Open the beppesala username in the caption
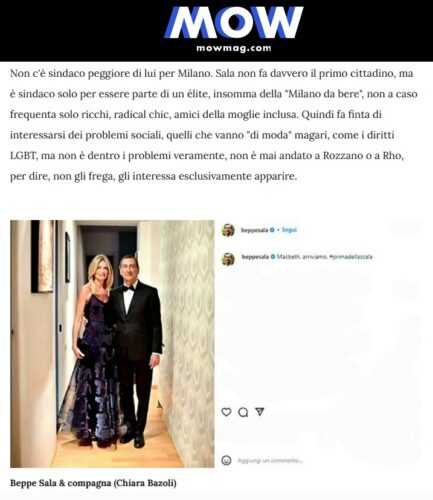The height and width of the screenshot is (500, 433). (x=255, y=257)
